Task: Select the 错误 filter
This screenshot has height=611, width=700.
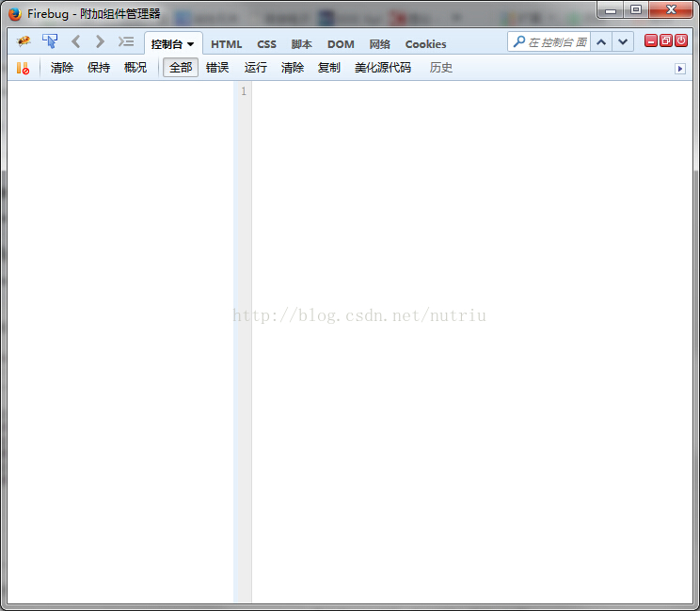Action: (x=217, y=68)
